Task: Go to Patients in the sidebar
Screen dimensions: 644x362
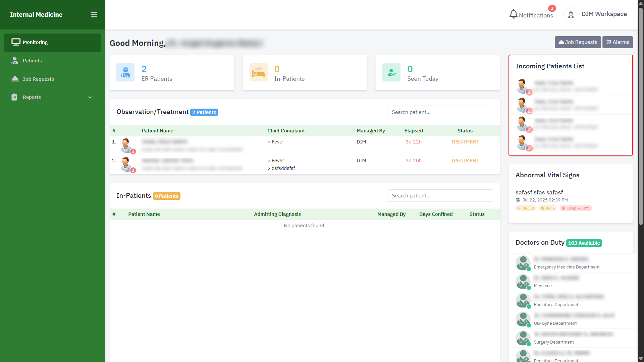Action: coord(32,61)
